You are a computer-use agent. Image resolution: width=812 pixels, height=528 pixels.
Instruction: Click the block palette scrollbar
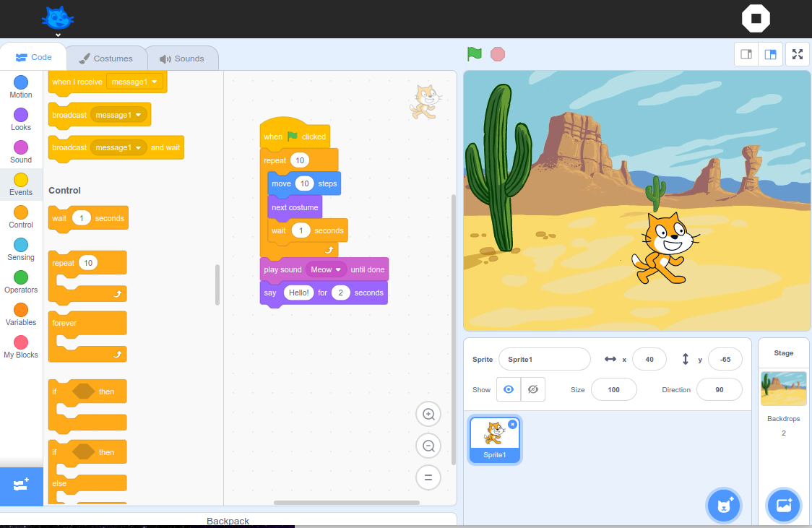click(217, 285)
